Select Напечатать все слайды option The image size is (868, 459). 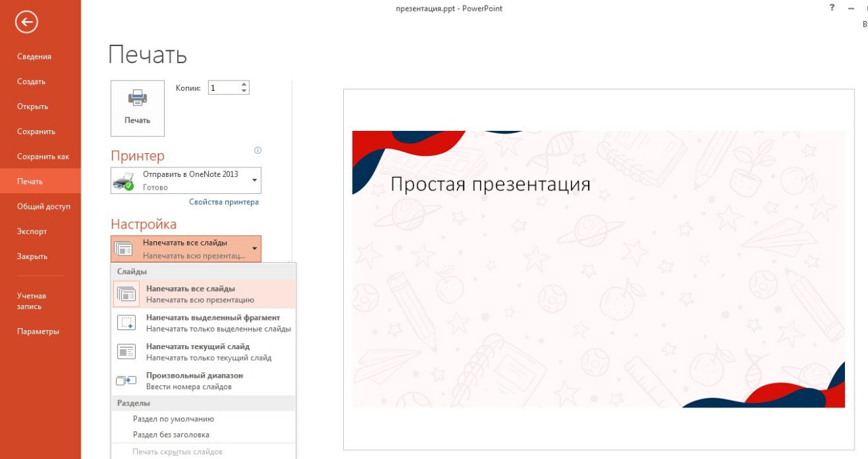tap(203, 294)
